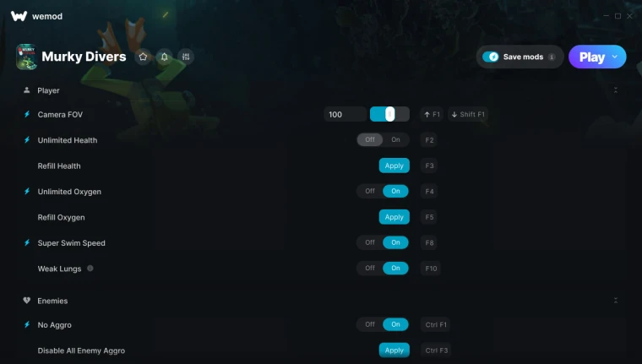Open the Play button dropdown arrow
This screenshot has width=642, height=364.
coord(615,57)
